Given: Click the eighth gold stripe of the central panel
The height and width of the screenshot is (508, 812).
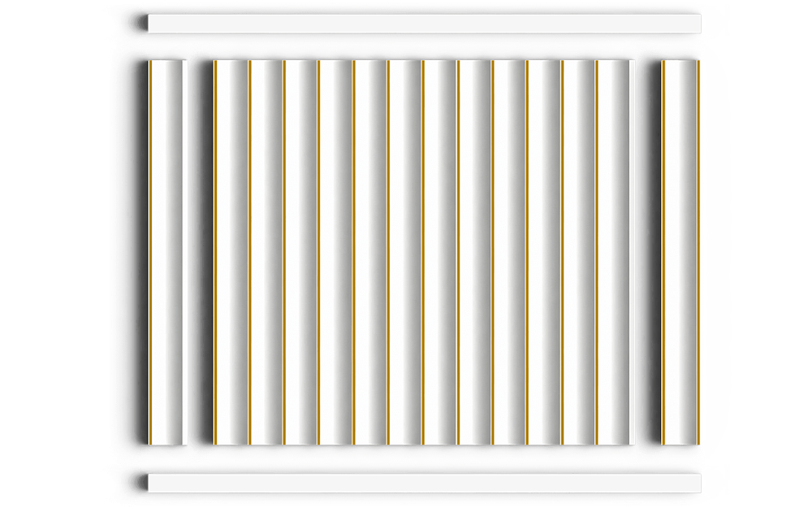Looking at the screenshot, I should (x=458, y=253).
